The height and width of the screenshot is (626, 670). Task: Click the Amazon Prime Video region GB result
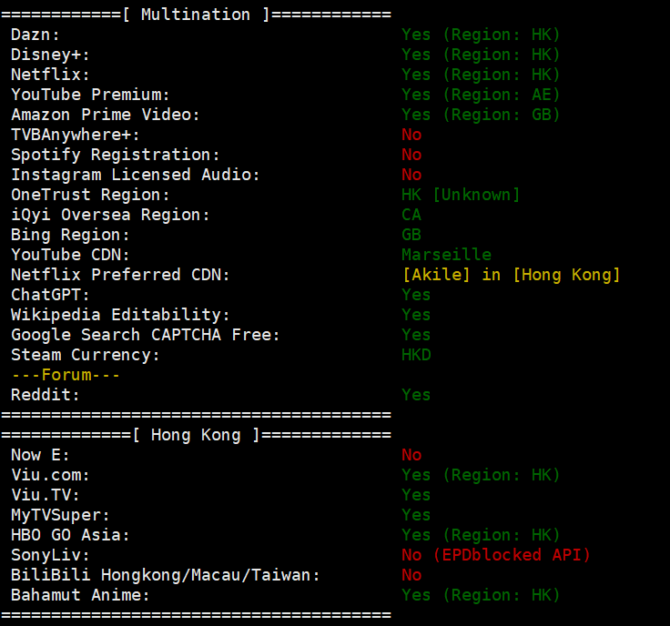point(481,115)
